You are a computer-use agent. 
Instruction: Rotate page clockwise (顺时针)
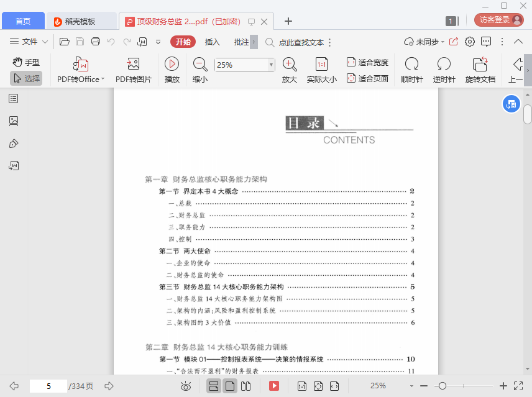tap(411, 64)
